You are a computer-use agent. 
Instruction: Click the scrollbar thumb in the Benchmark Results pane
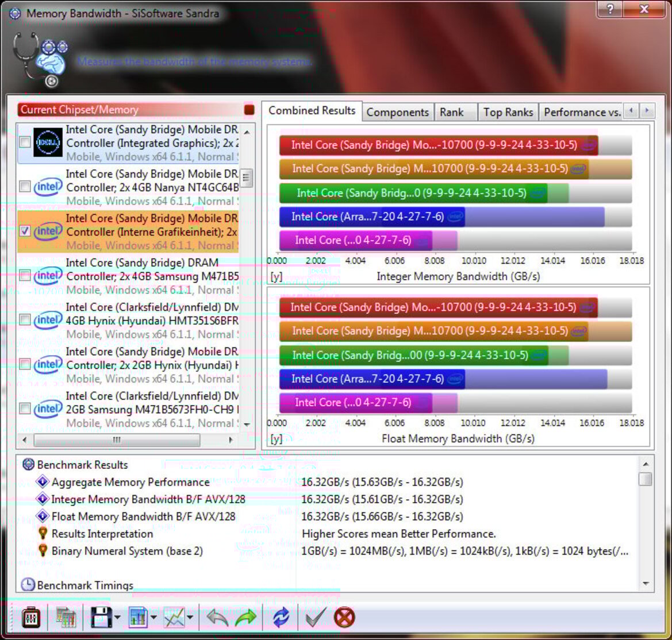[646, 479]
